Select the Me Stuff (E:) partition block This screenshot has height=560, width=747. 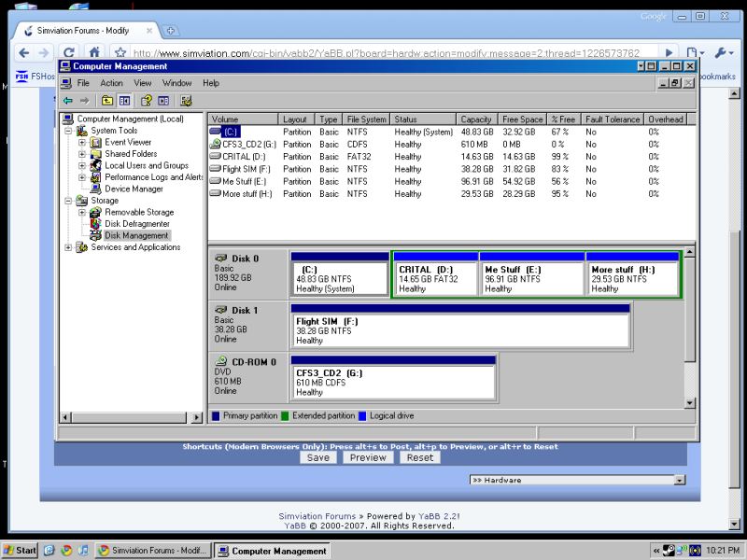click(532, 277)
